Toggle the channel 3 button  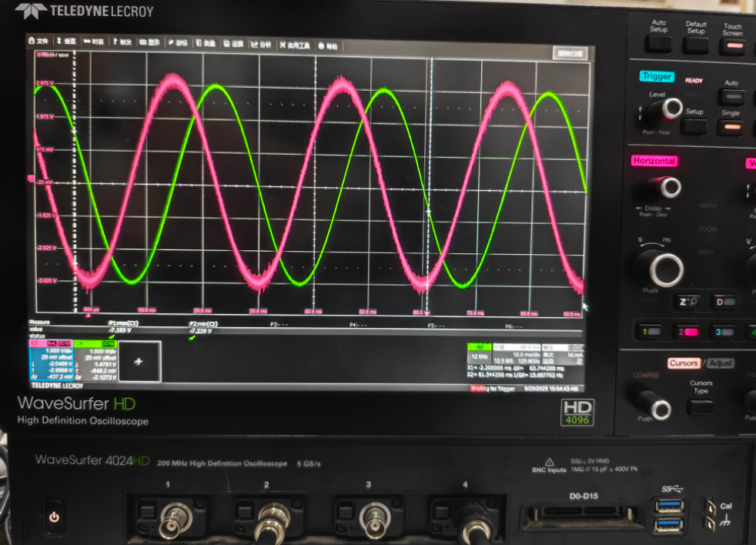click(724, 333)
